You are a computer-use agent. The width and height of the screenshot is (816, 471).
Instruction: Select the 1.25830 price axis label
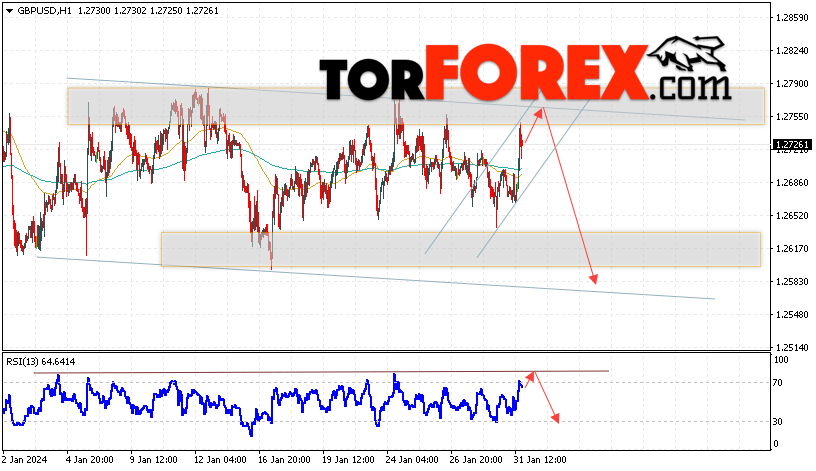click(x=792, y=282)
